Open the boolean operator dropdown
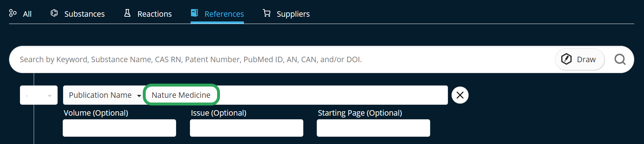644x144 pixels. click(x=39, y=95)
